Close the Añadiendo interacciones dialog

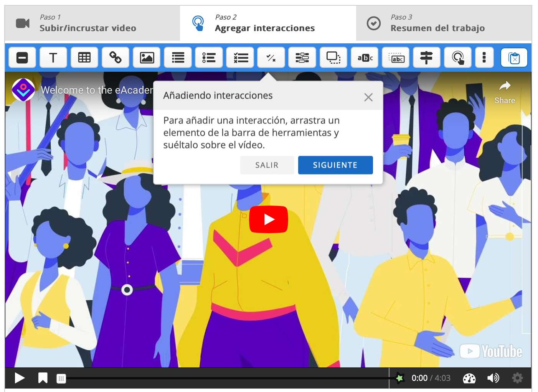368,97
